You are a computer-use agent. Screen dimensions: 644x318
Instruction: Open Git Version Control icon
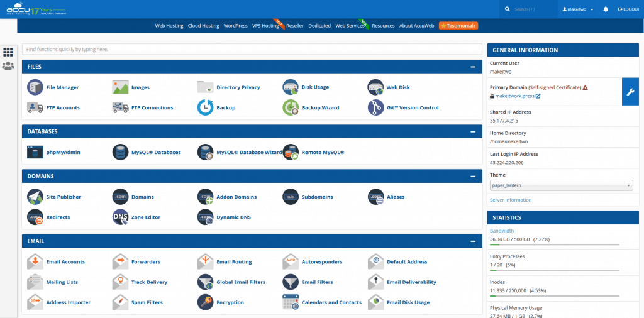pos(375,107)
